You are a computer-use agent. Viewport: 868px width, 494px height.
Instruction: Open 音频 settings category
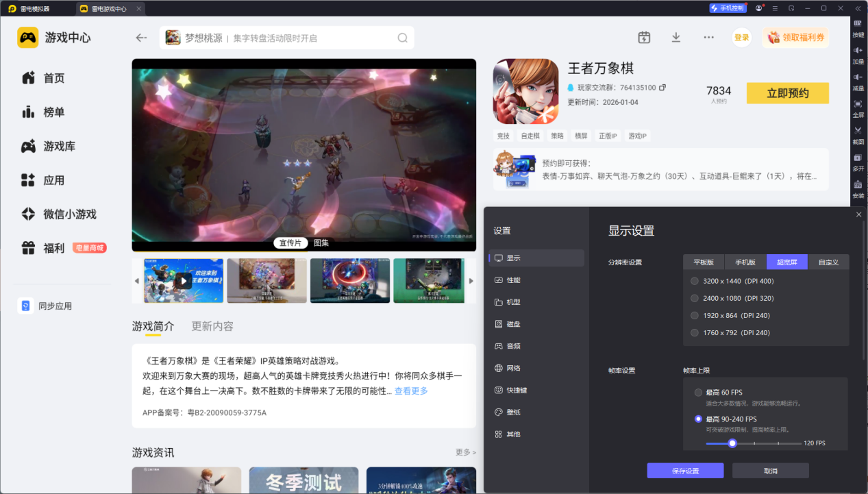[537, 346]
